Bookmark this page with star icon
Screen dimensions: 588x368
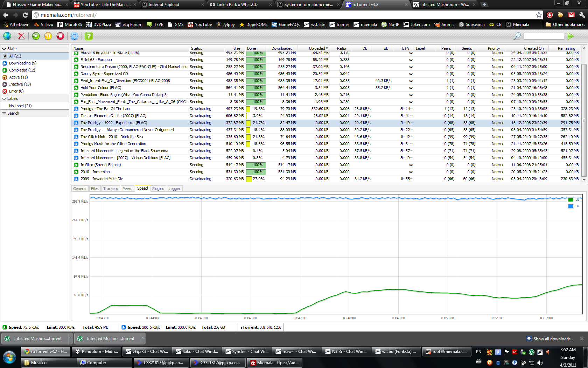tap(539, 15)
